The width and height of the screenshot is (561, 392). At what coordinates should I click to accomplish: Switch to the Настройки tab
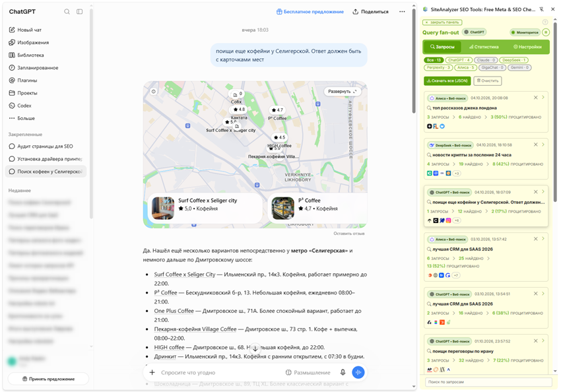pyautogui.click(x=527, y=47)
